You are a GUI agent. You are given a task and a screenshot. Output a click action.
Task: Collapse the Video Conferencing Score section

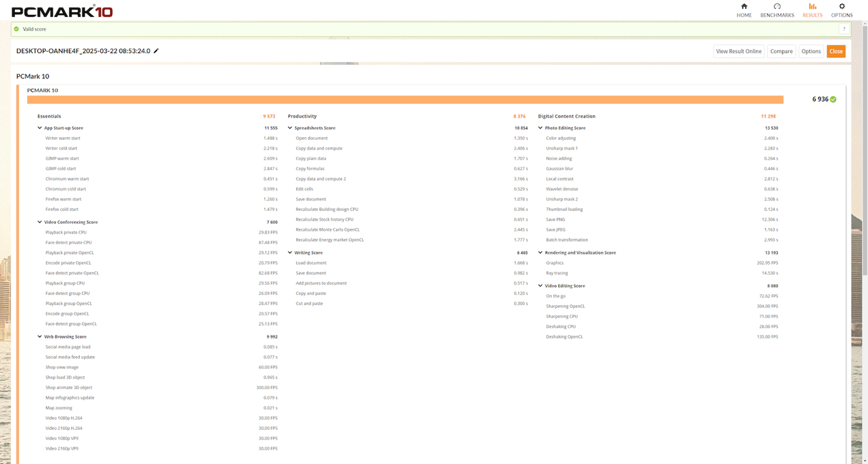click(40, 222)
